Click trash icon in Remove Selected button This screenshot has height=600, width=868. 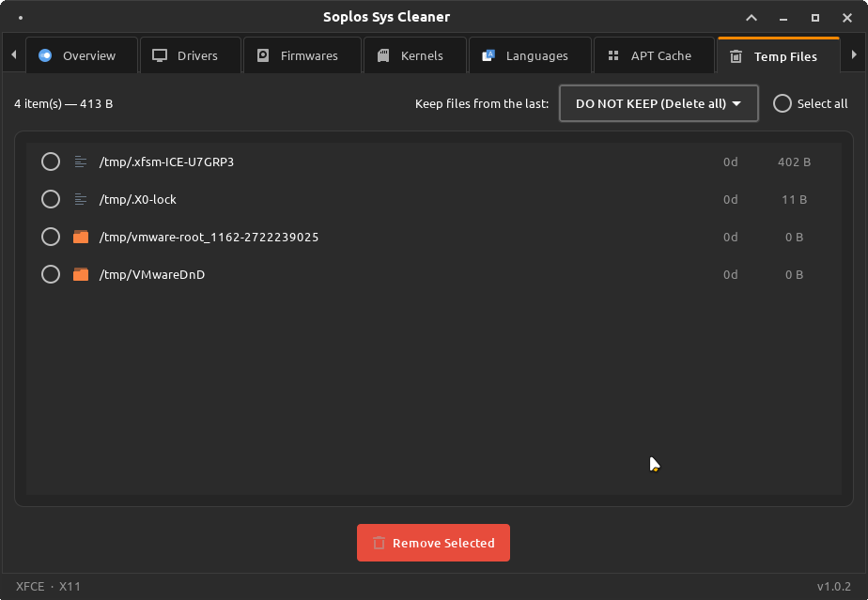379,543
